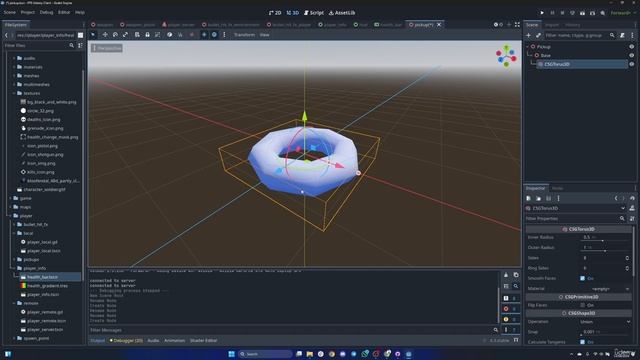Activate the Rotate Mode tool

(x=115, y=35)
